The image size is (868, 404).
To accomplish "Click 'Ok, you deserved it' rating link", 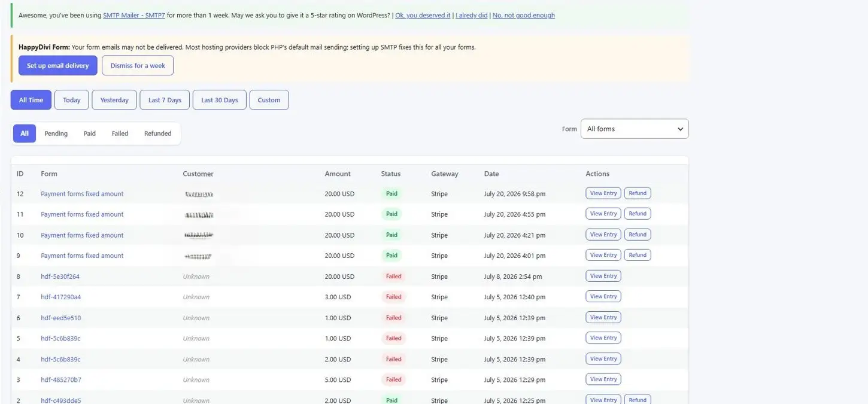I will pos(423,16).
